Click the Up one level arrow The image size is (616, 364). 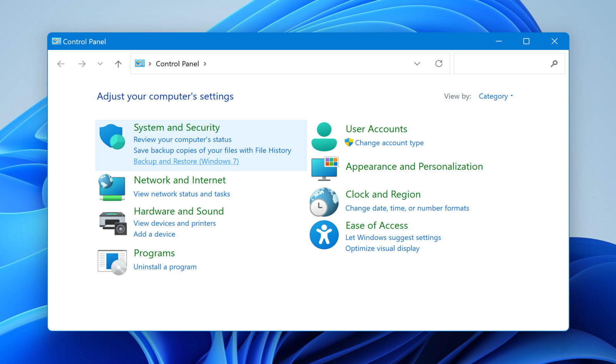pos(118,64)
